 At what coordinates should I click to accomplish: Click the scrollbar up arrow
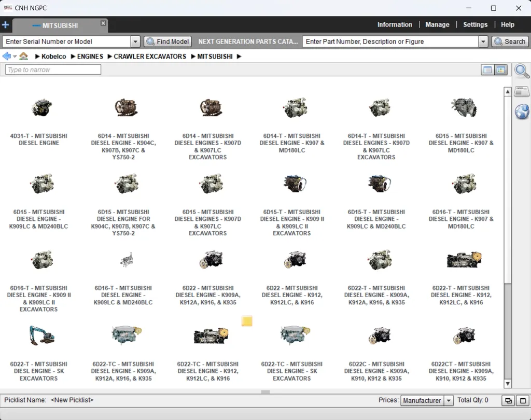(x=507, y=92)
